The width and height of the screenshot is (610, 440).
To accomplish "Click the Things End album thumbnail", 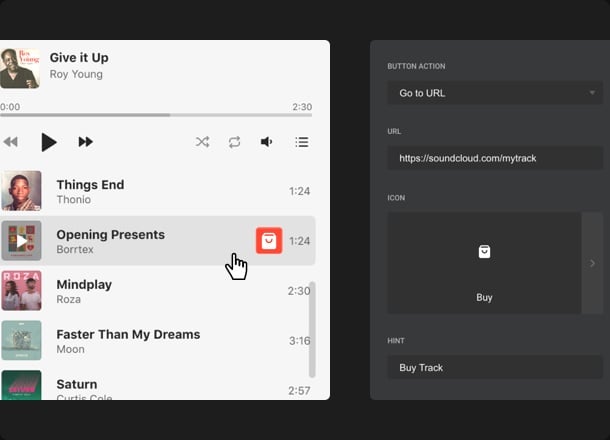I will [x=21, y=191].
